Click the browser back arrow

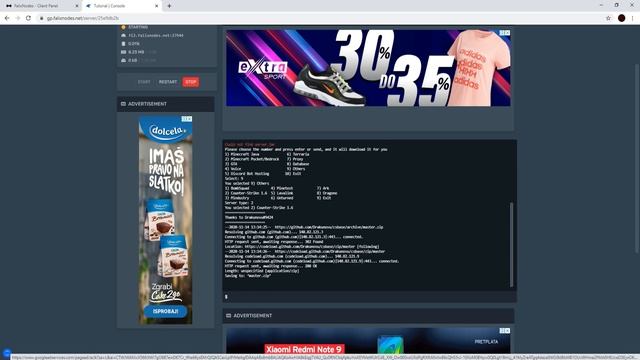tap(7, 18)
